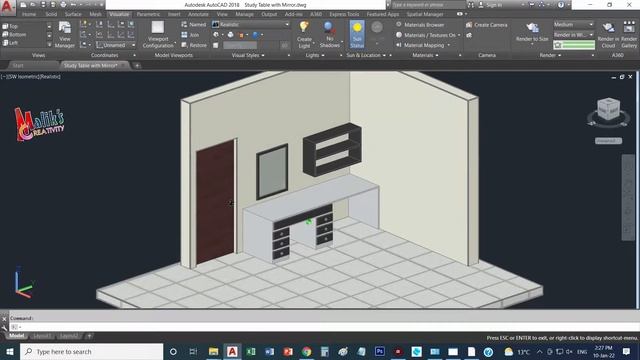Toggle Sun Status on or off
This screenshot has width=640, height=360.
click(357, 35)
